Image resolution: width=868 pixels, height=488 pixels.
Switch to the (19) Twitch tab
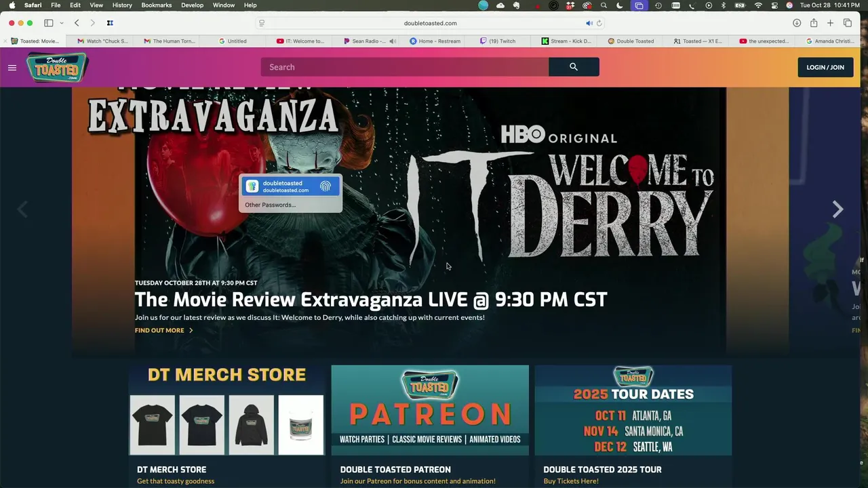tap(498, 41)
